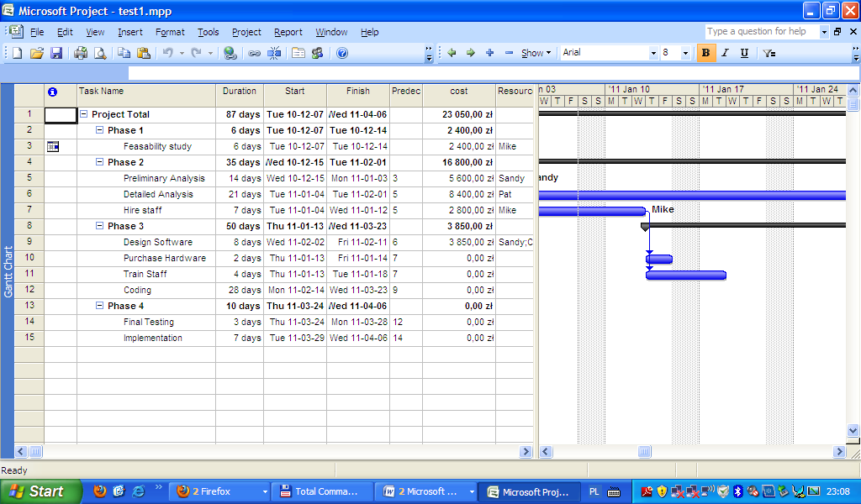The width and height of the screenshot is (861, 504).
Task: Assign resources to task
Action: (317, 53)
